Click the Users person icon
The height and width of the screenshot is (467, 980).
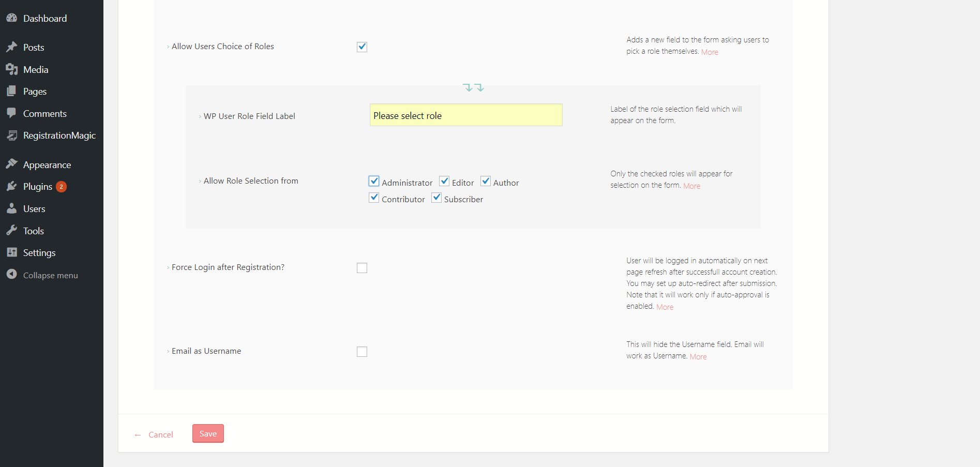tap(11, 208)
